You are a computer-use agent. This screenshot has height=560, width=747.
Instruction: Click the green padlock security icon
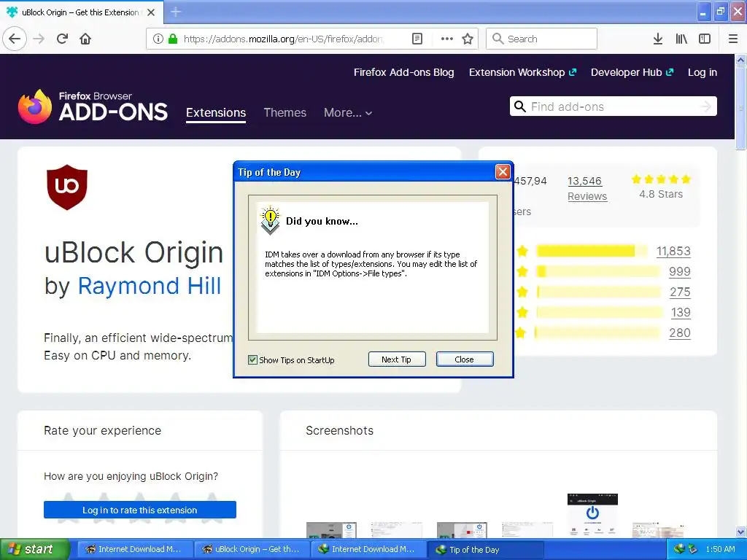pyautogui.click(x=172, y=39)
